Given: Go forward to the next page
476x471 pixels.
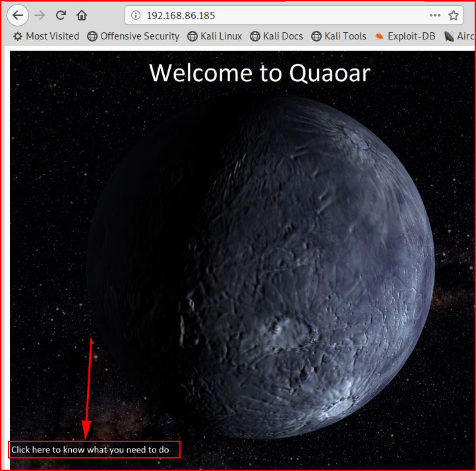Looking at the screenshot, I should [40, 15].
